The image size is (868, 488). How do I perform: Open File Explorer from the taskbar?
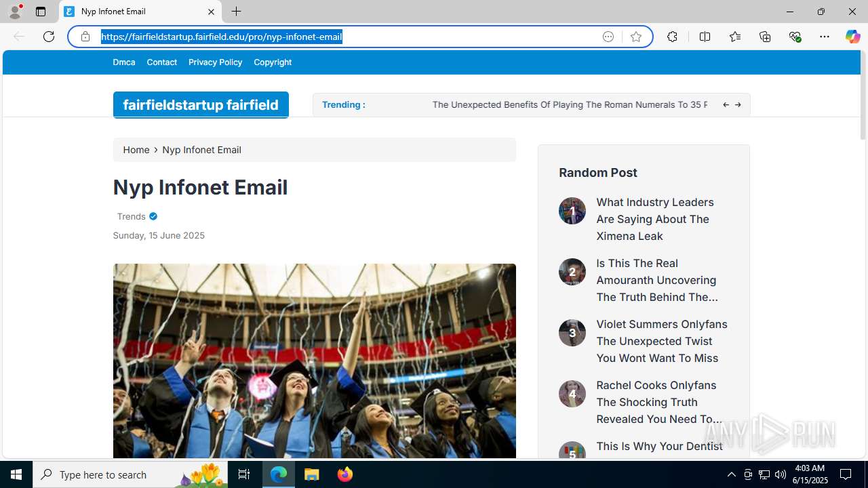point(312,474)
